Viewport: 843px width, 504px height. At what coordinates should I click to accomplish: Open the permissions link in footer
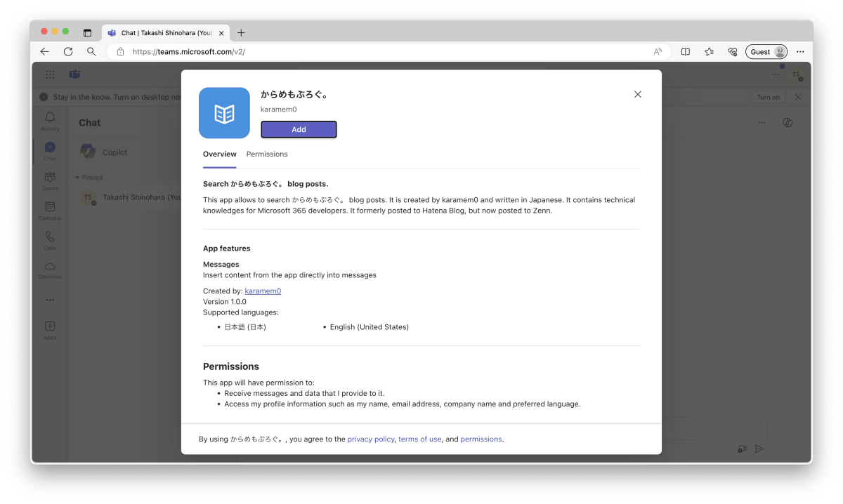coord(481,439)
